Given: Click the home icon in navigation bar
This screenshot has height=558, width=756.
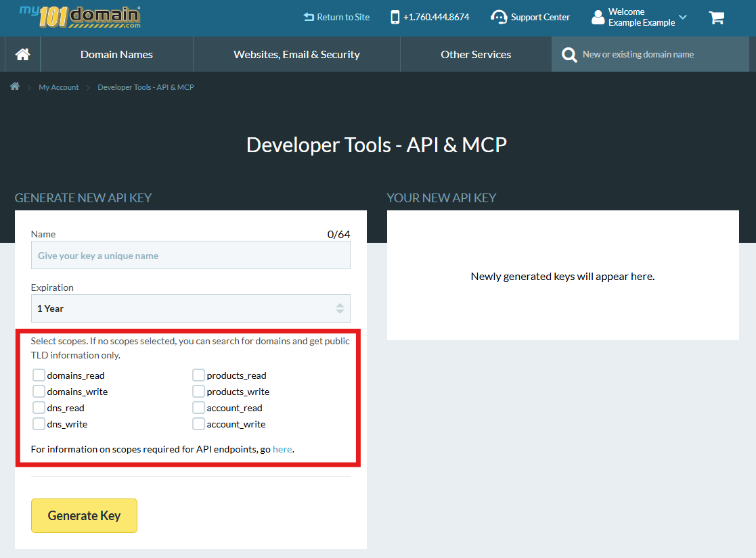Looking at the screenshot, I should 22,55.
